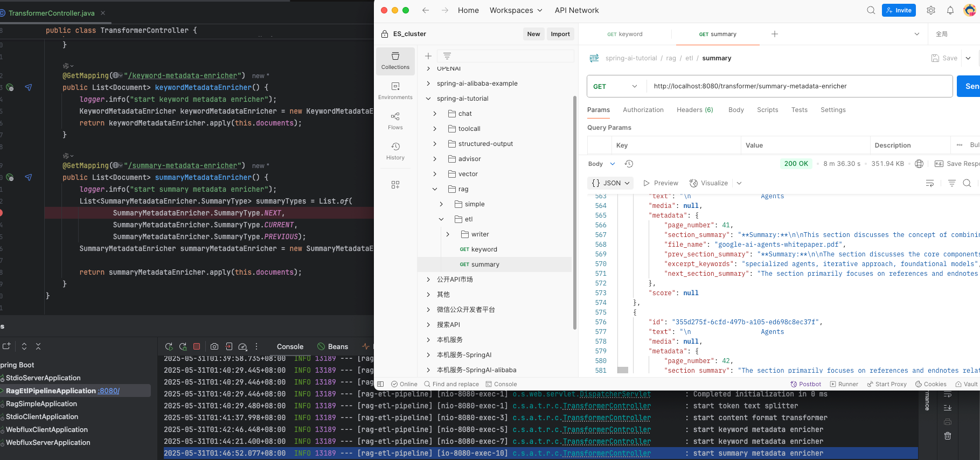Click the Import button
Viewport: 980px width, 460px height.
tap(560, 34)
